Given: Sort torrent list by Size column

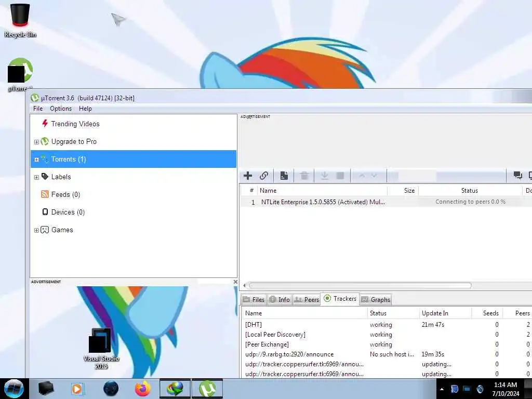Looking at the screenshot, I should 403,191.
